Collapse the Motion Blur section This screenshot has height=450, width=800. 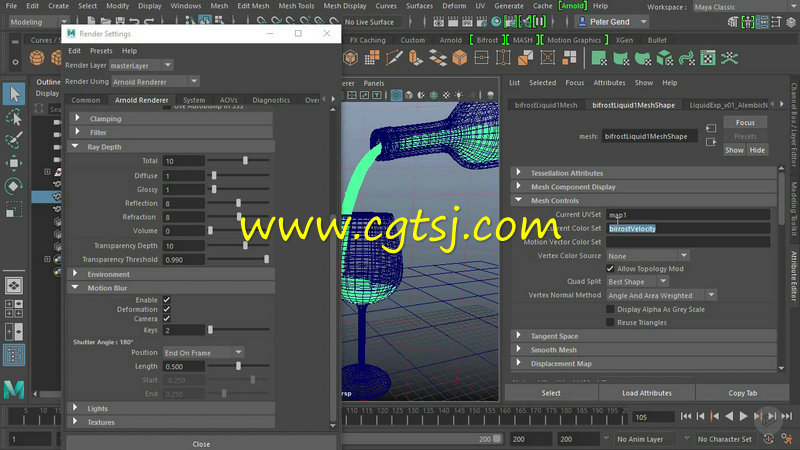click(171, 288)
